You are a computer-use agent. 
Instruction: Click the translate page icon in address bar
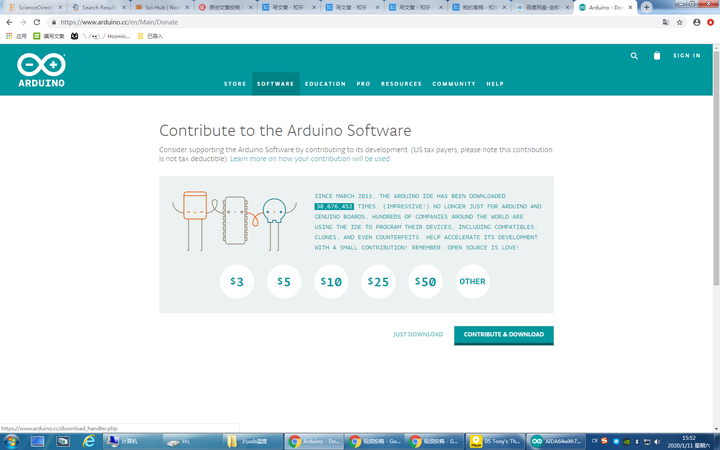pos(666,22)
